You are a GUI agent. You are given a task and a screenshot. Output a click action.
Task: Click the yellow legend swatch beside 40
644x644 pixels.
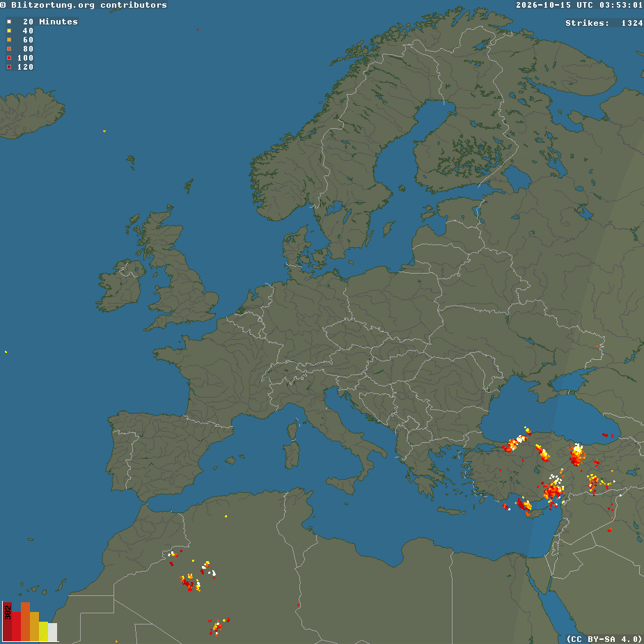[x=9, y=31]
